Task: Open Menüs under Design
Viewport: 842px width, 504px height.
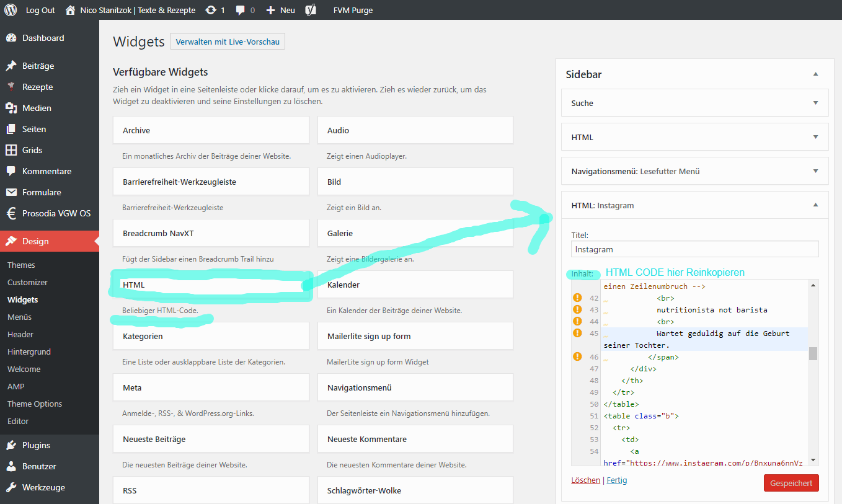Action: (x=19, y=317)
